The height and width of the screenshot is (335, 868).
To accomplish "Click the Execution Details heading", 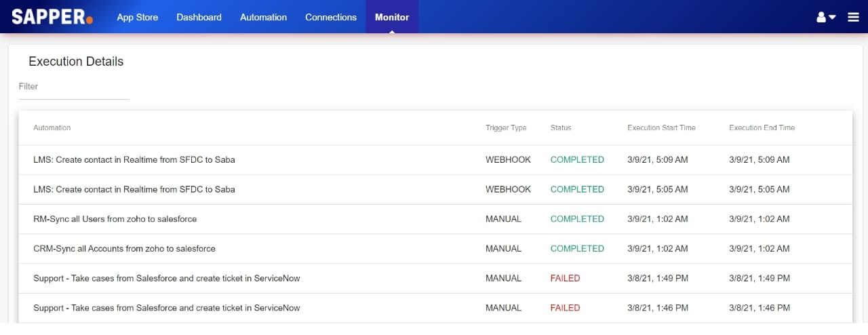I will coord(76,62).
